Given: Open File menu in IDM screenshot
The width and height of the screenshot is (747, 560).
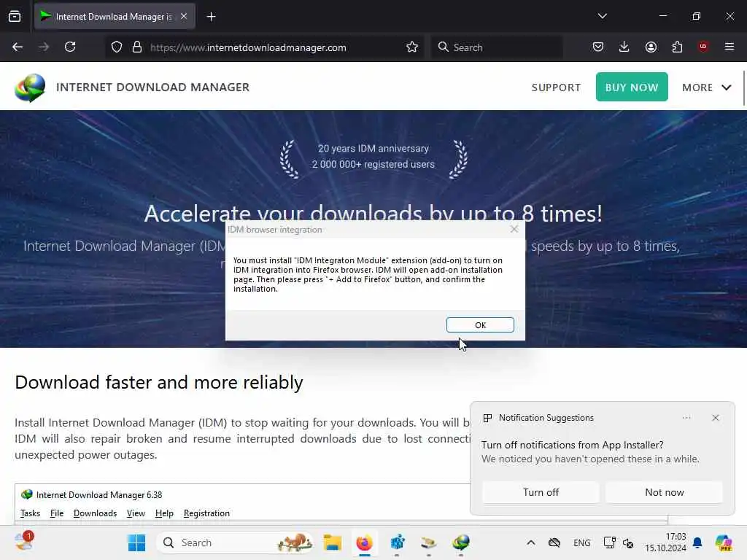Looking at the screenshot, I should click(x=57, y=513).
